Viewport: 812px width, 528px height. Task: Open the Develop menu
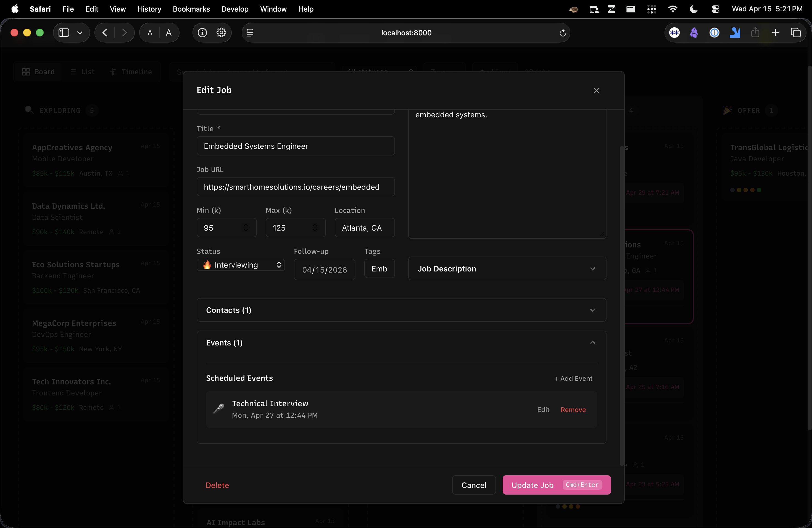pyautogui.click(x=234, y=9)
